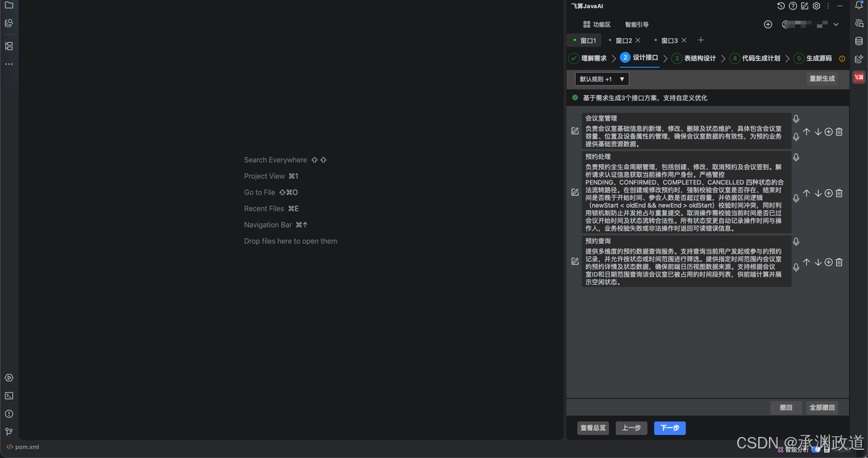Click the Search Everywhere hint text
This screenshot has height=458, width=868.
(275, 160)
